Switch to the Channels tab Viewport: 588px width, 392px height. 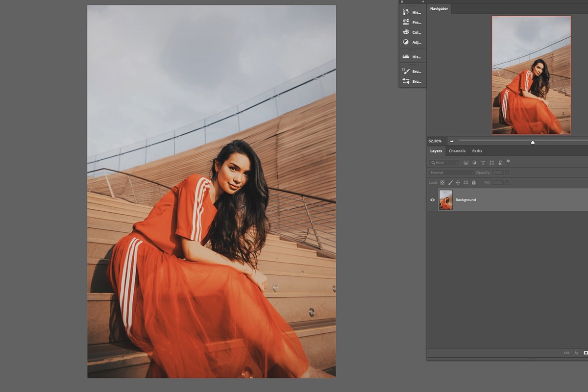coord(457,151)
